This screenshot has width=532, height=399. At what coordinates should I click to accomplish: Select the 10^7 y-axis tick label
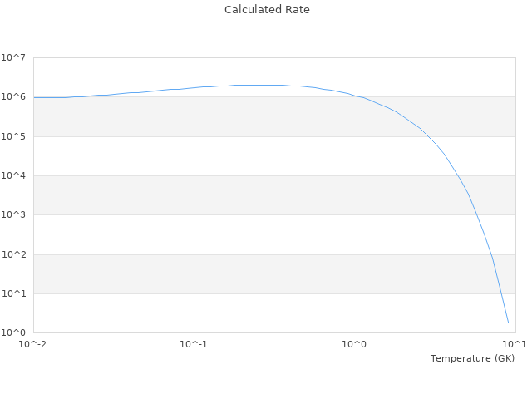[13, 58]
